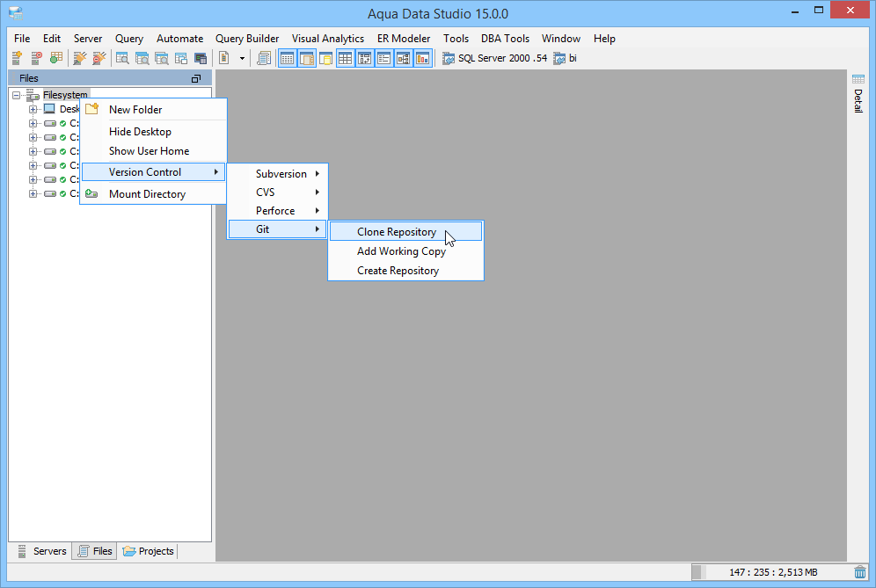Click the script scroll toolbar icon
The height and width of the screenshot is (588, 876).
pos(264,57)
